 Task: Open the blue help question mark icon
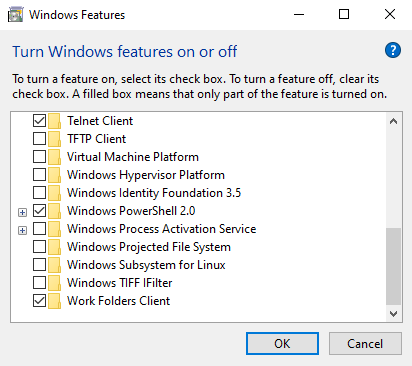[x=393, y=50]
